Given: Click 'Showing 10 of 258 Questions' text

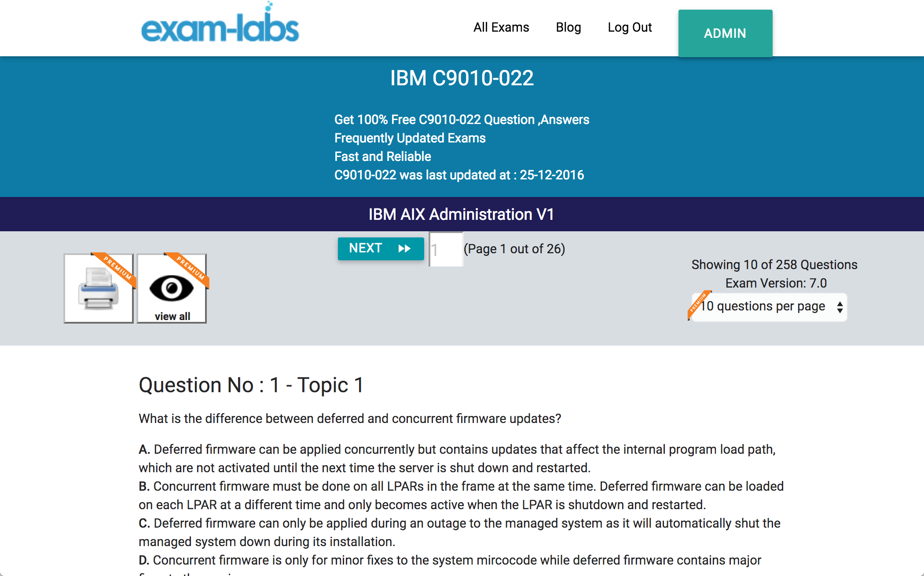Looking at the screenshot, I should coord(774,265).
